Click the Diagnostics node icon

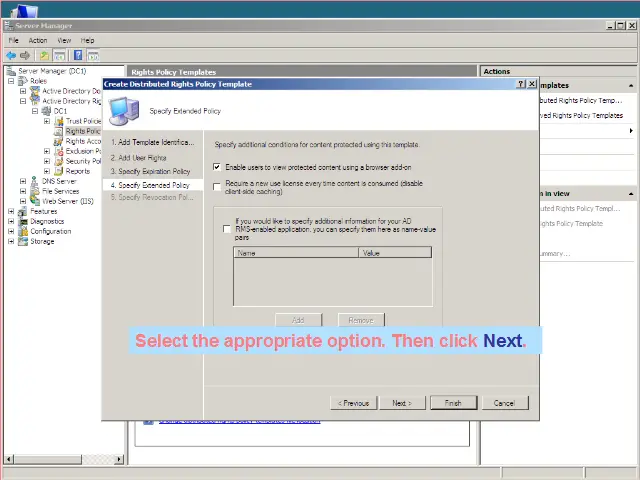coord(23,221)
